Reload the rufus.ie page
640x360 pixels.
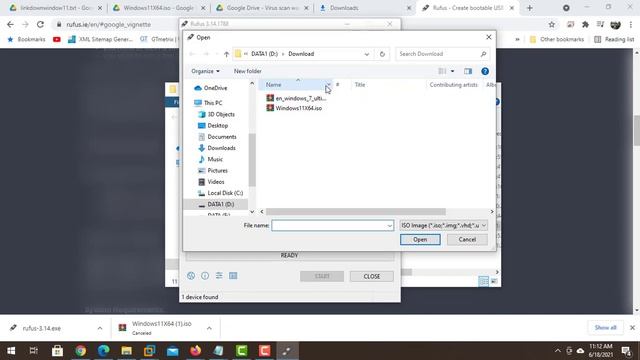[x=40, y=24]
